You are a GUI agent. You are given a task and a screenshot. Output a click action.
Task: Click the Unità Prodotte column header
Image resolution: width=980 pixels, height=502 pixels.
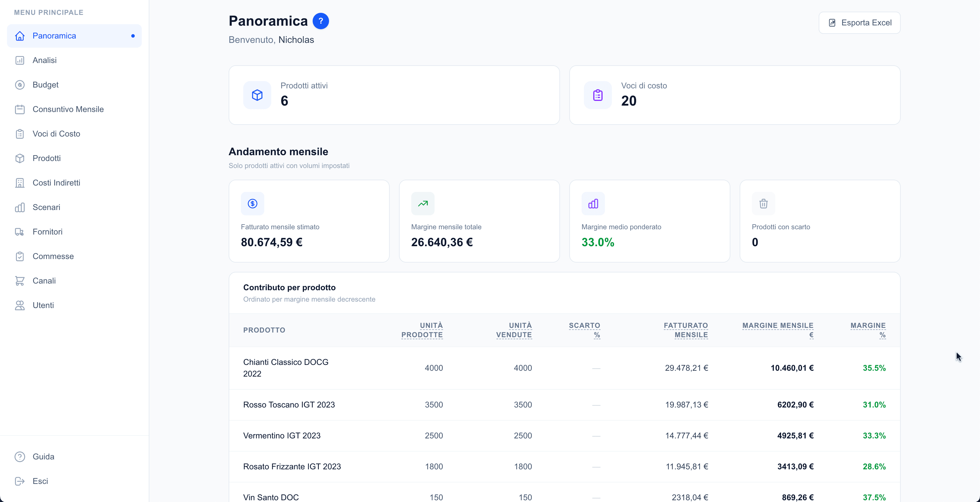click(x=422, y=330)
